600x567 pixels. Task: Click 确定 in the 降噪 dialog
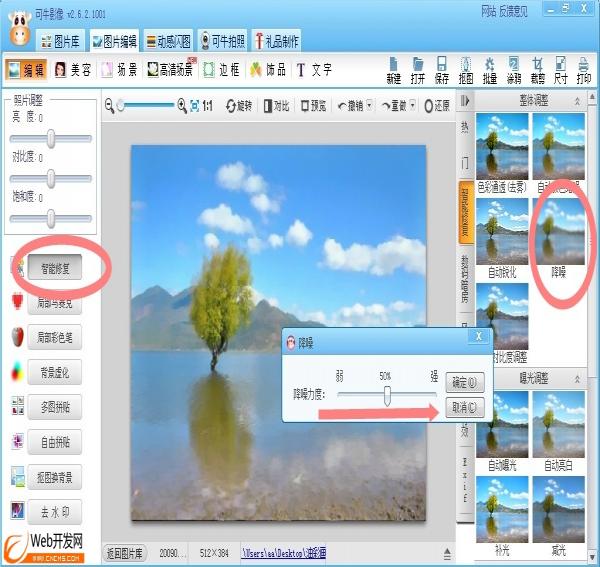click(465, 382)
